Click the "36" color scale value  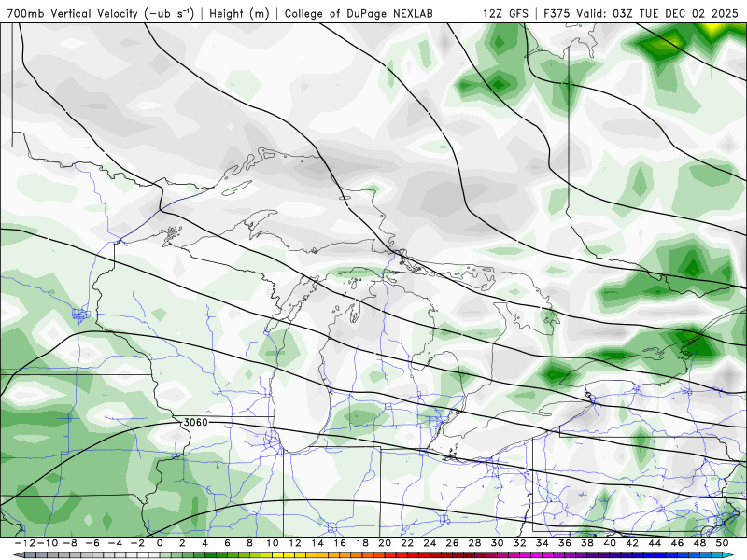point(565,543)
